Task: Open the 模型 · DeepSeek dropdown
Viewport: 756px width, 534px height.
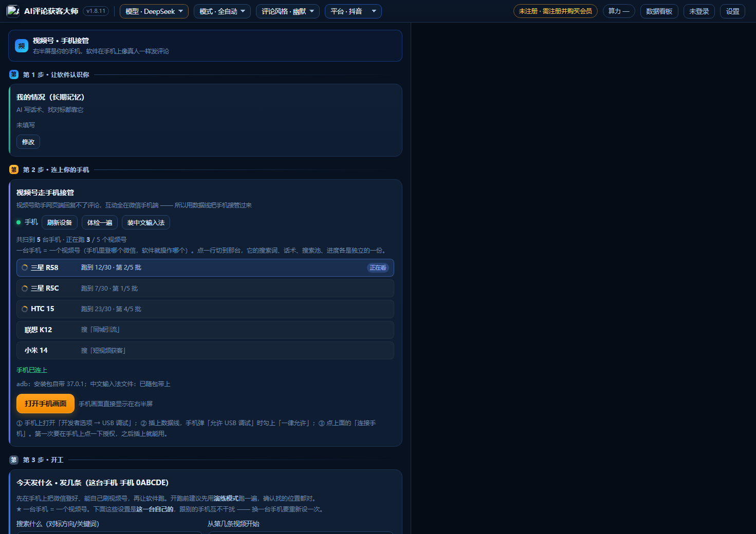Action: 154,11
